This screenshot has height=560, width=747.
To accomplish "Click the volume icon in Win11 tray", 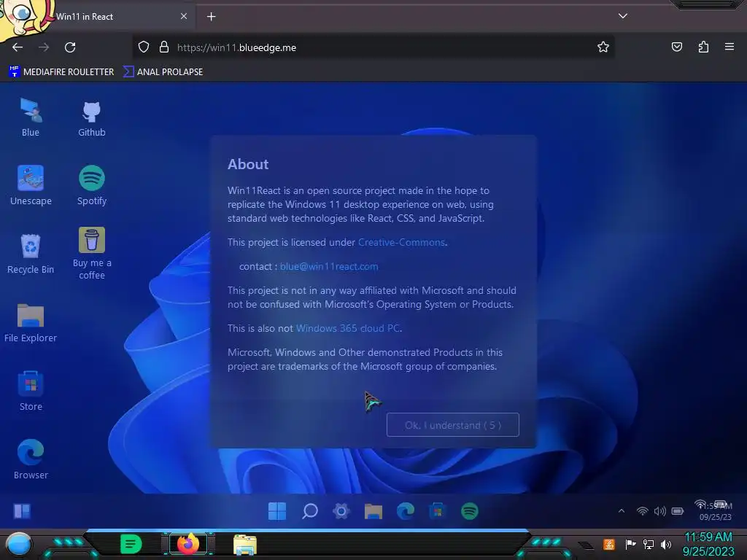I will tap(659, 511).
